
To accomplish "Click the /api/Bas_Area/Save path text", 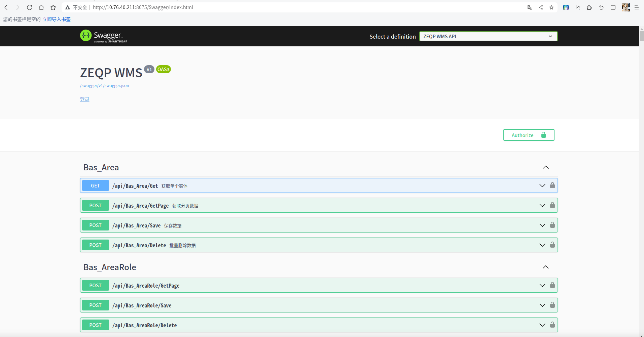I will point(136,225).
